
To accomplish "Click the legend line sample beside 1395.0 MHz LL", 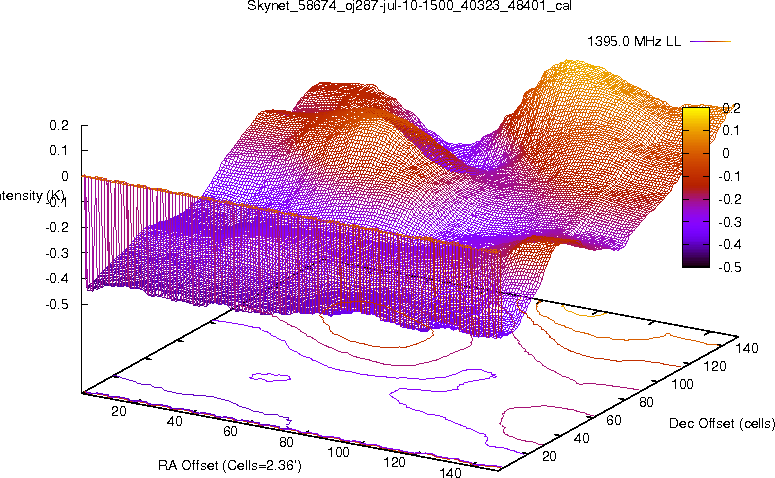I will point(710,42).
